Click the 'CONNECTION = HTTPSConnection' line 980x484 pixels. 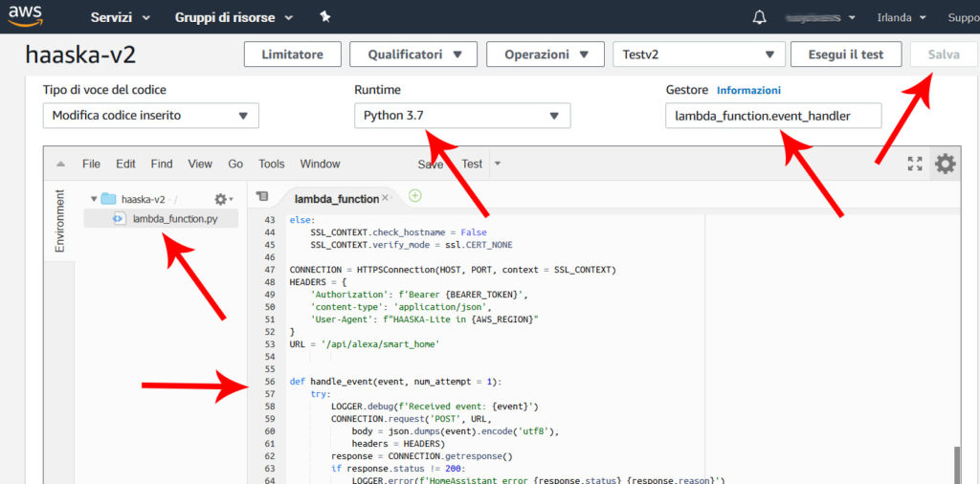click(453, 270)
